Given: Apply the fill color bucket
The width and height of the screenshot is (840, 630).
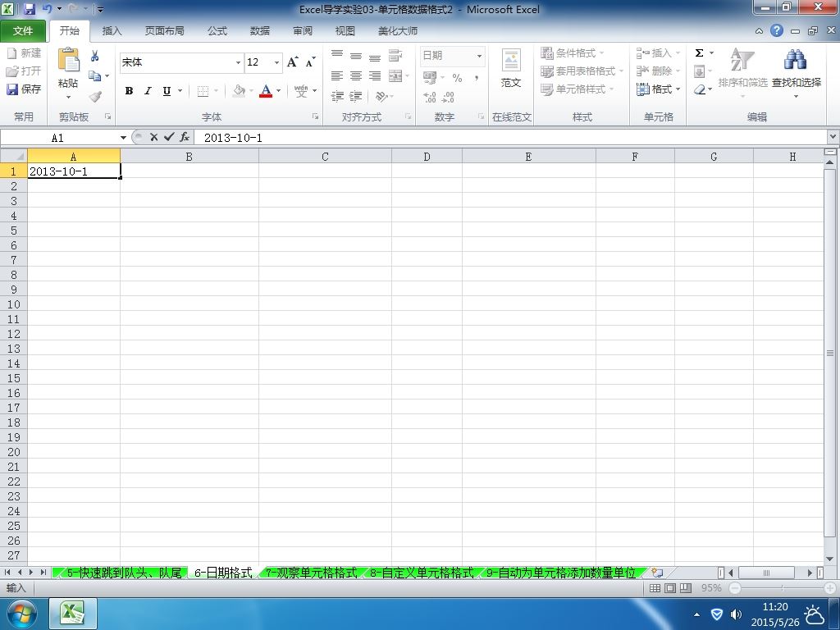Looking at the screenshot, I should point(239,91).
